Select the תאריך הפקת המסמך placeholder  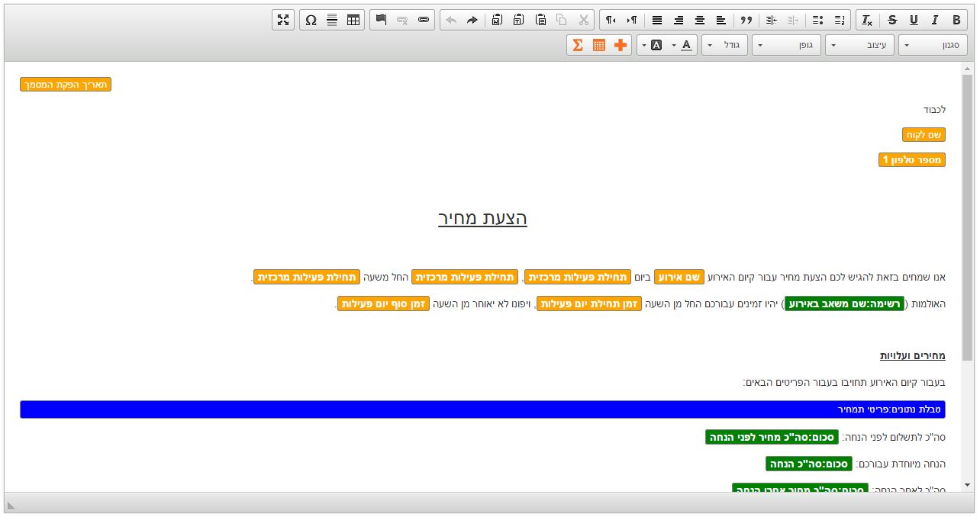click(x=66, y=85)
